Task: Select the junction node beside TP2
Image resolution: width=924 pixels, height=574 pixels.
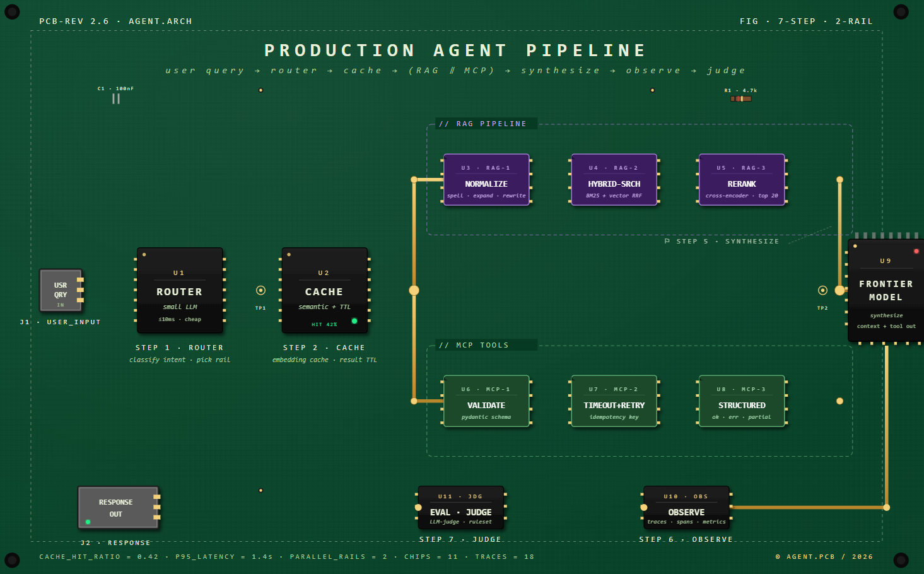Action: tap(839, 290)
